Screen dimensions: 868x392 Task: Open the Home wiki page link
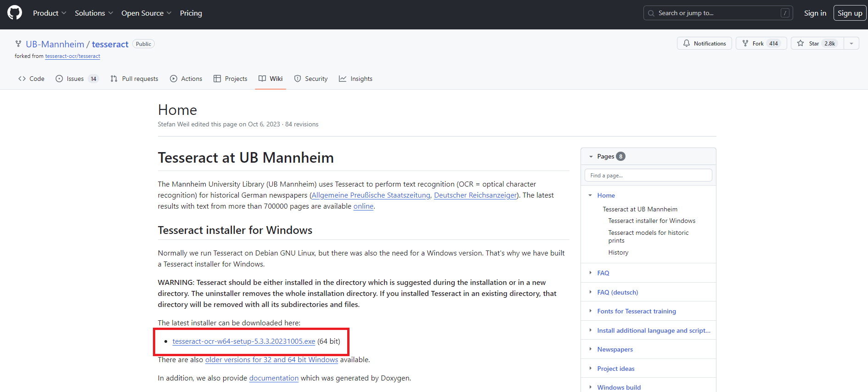coord(606,195)
